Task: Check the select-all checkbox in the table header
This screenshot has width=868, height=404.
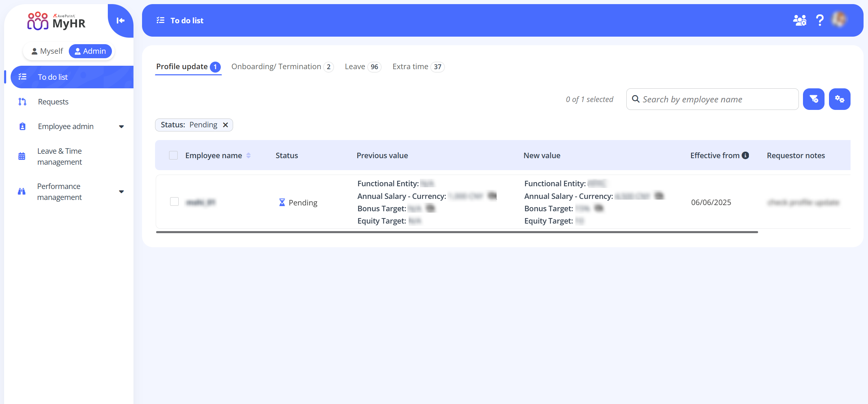Action: tap(173, 155)
